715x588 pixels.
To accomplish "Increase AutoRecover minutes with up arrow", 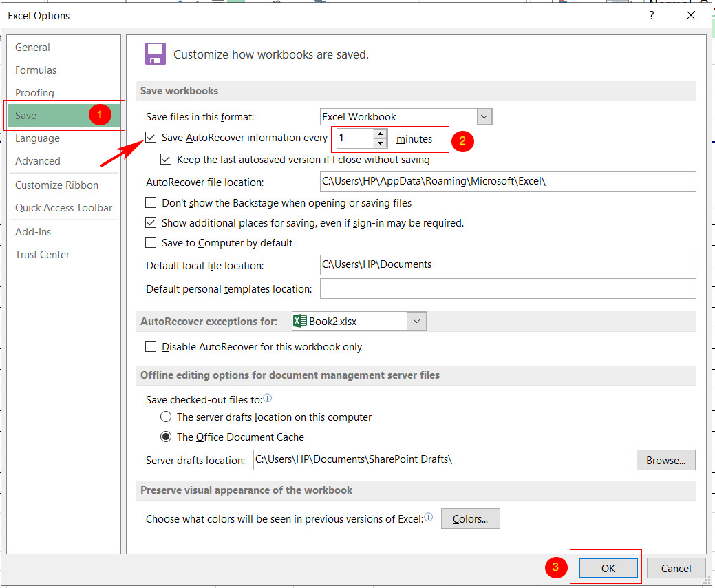I will click(x=381, y=134).
